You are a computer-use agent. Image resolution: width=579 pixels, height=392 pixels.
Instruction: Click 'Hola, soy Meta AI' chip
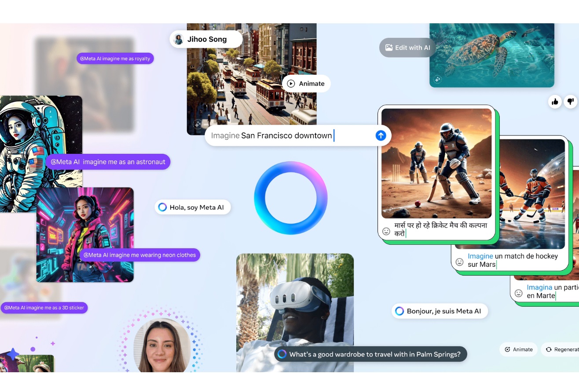tap(193, 207)
